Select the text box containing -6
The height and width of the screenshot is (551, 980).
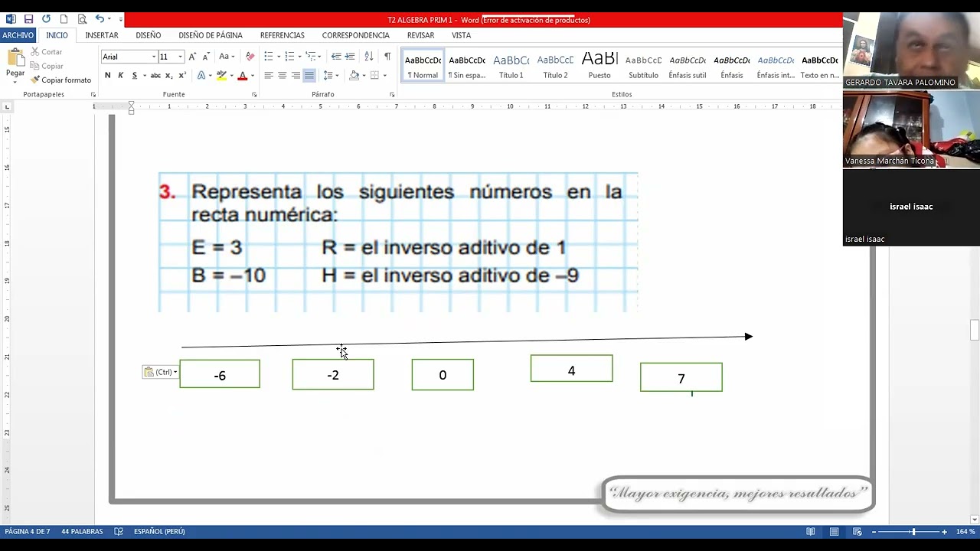tap(220, 374)
